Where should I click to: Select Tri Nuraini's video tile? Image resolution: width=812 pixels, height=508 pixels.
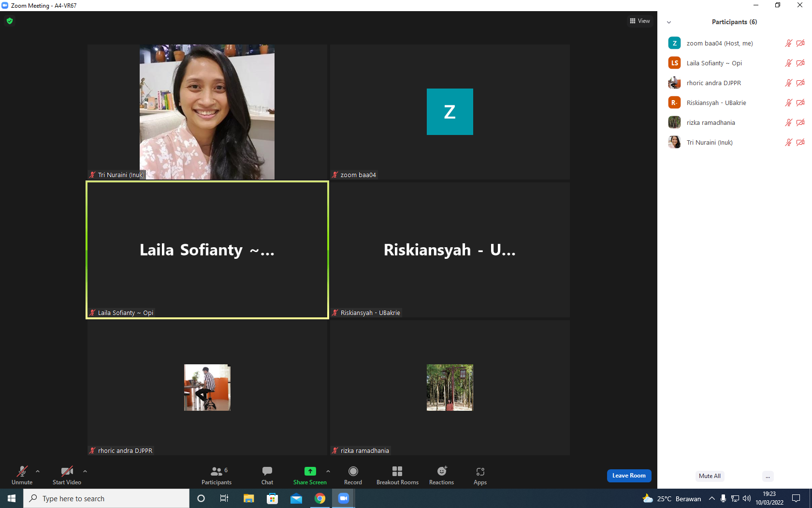pyautogui.click(x=207, y=112)
